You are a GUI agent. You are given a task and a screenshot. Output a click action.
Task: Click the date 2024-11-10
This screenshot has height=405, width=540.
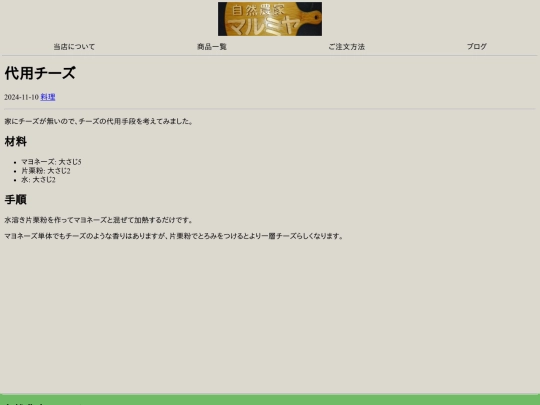click(21, 97)
